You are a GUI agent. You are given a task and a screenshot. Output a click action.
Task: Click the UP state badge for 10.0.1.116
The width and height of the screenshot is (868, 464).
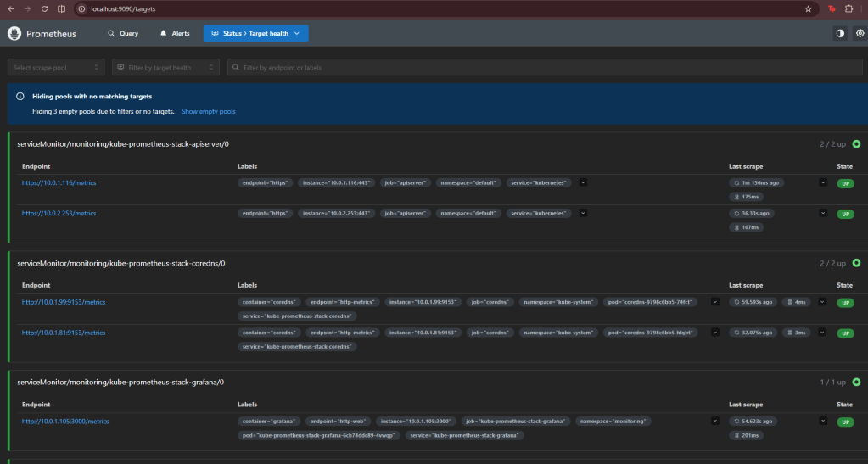click(x=845, y=183)
